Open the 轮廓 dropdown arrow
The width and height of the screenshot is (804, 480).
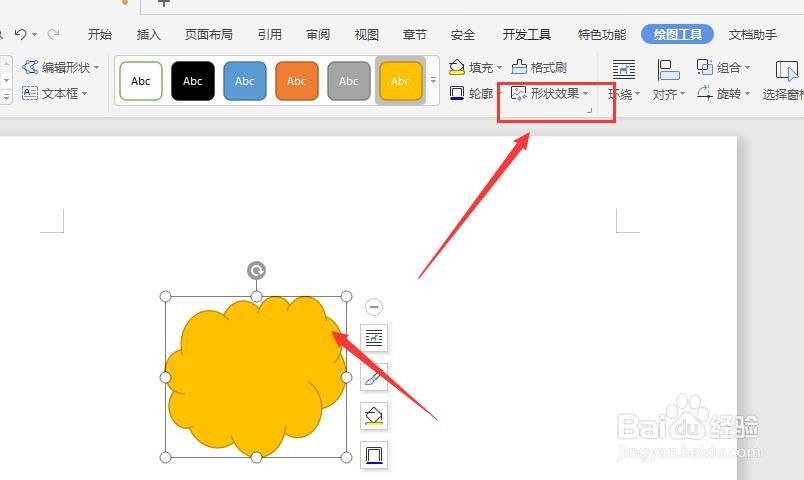pyautogui.click(x=499, y=94)
